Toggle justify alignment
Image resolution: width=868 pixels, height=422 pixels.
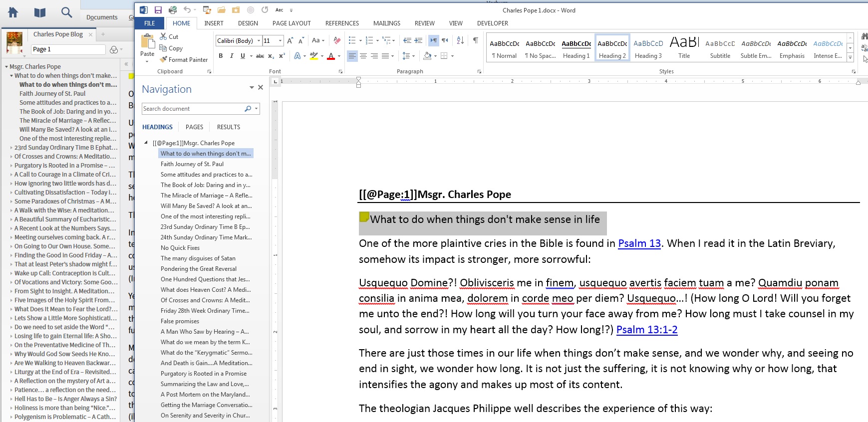[385, 56]
